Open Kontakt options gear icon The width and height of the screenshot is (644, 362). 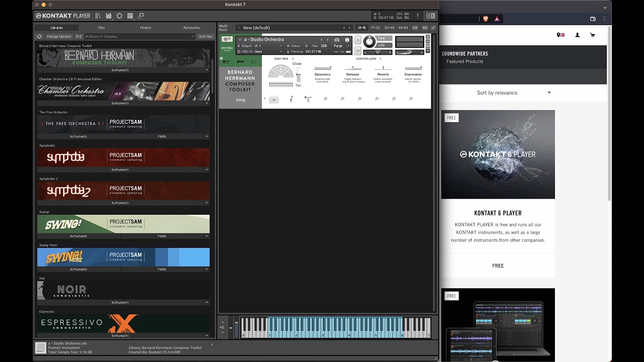(x=119, y=16)
